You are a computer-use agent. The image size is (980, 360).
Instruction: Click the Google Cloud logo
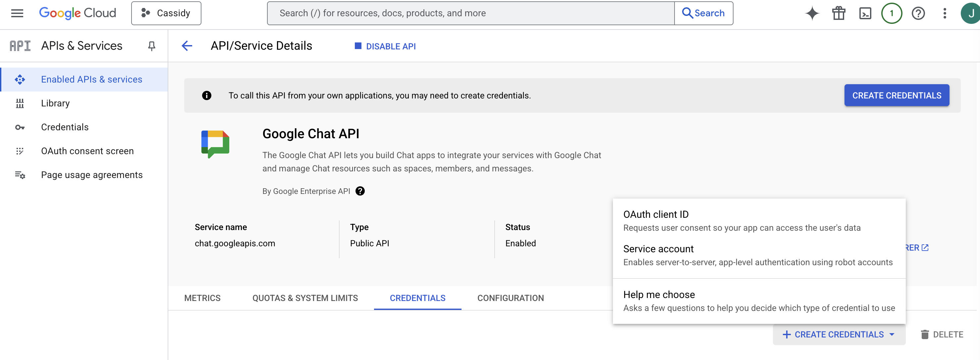coord(77,13)
